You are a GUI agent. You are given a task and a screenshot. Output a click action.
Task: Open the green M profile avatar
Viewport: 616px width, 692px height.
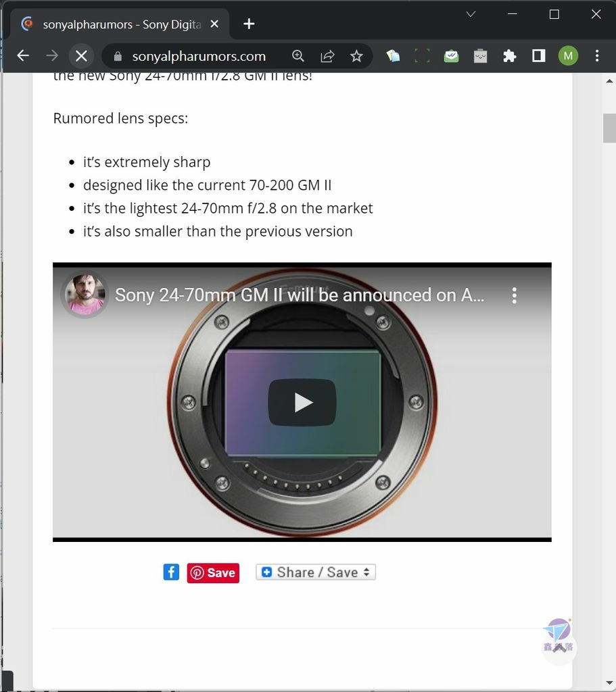click(x=568, y=56)
